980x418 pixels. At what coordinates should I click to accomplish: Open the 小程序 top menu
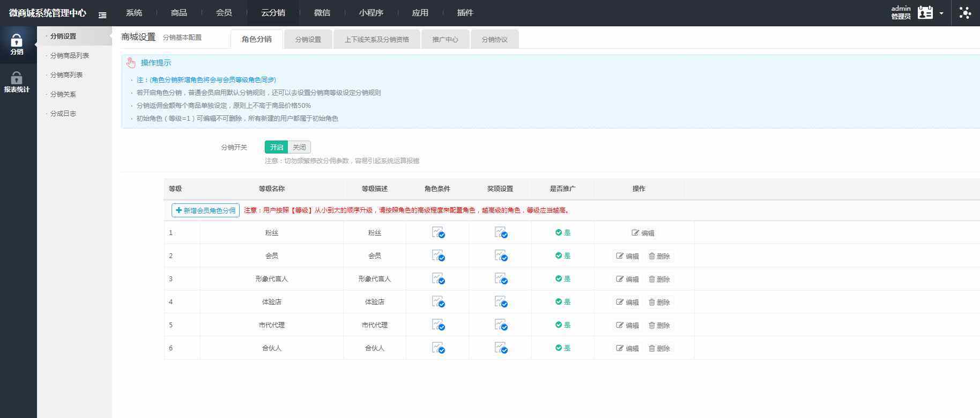click(371, 12)
